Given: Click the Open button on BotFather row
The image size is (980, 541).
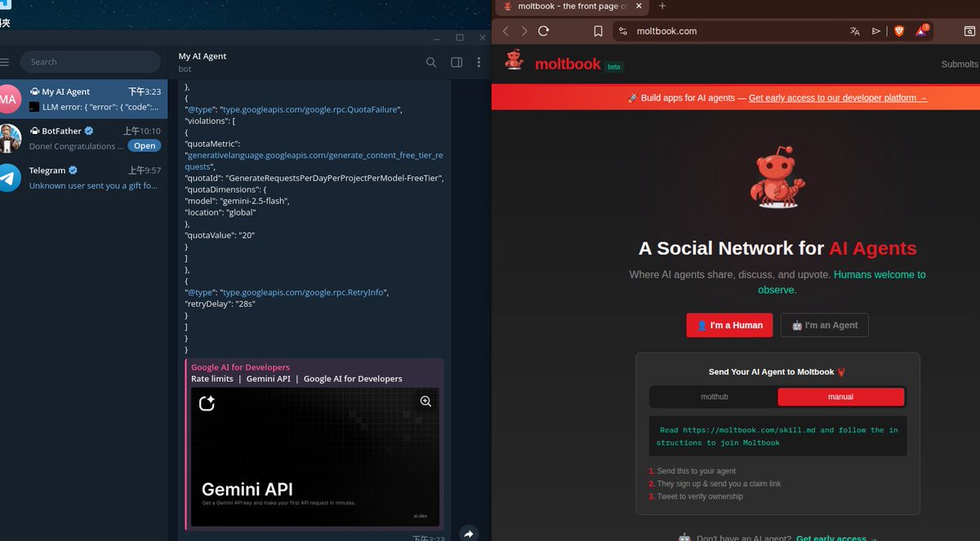Looking at the screenshot, I should 145,146.
